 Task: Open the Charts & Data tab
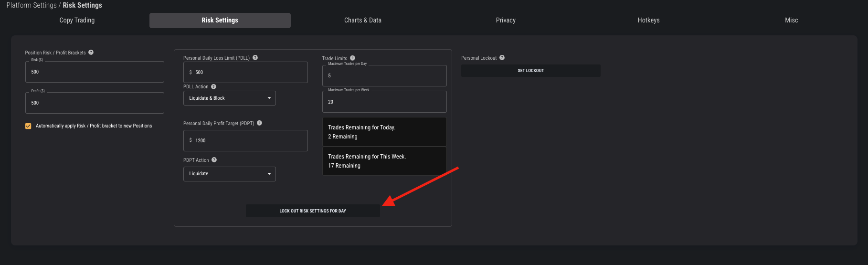point(362,21)
